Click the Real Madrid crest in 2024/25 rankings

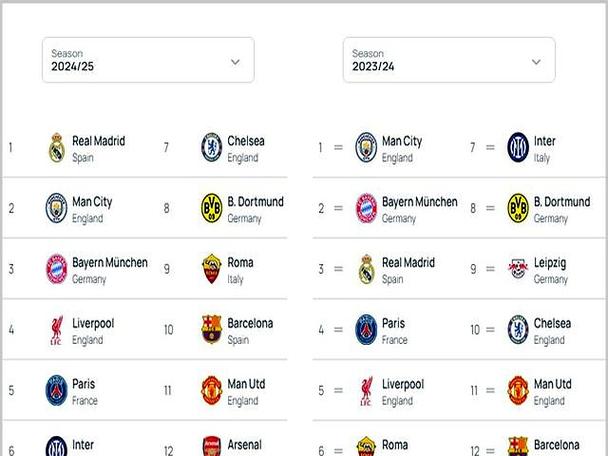57,148
